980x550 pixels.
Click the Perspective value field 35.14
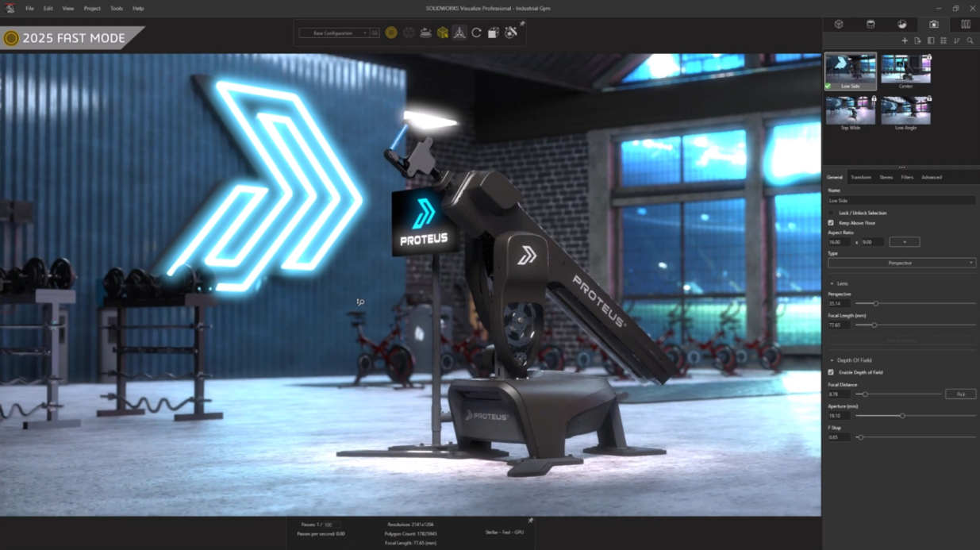tap(839, 303)
